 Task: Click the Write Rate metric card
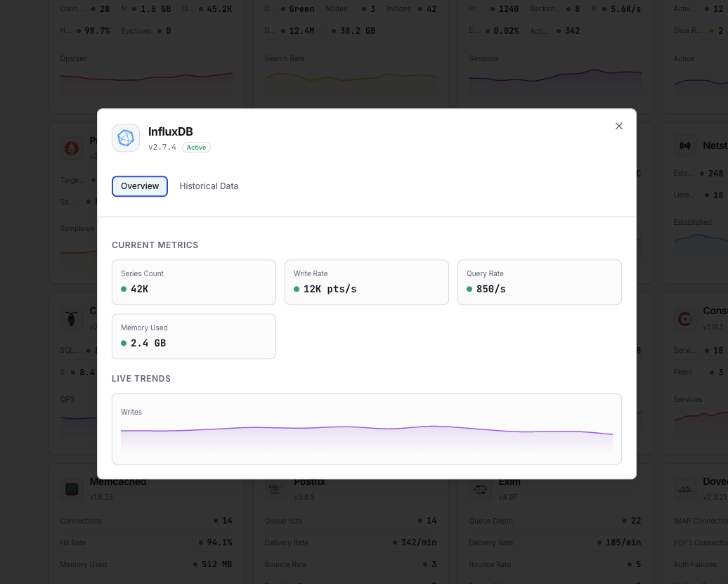[x=367, y=282]
